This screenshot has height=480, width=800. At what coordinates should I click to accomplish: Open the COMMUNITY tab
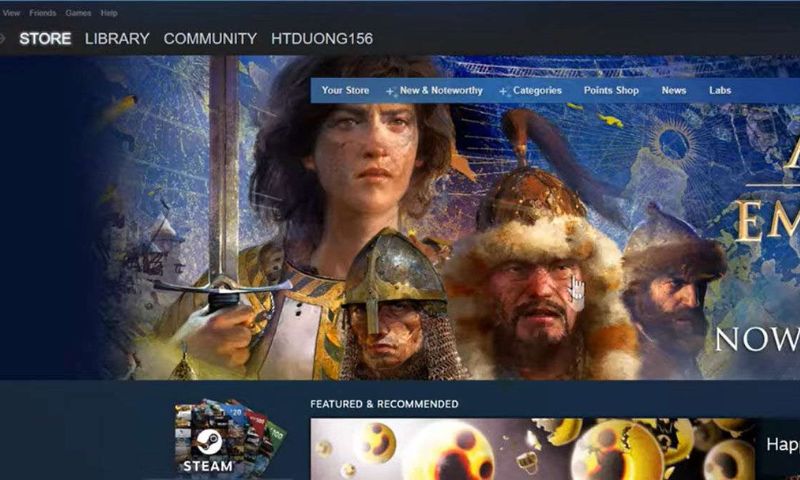[x=210, y=39]
